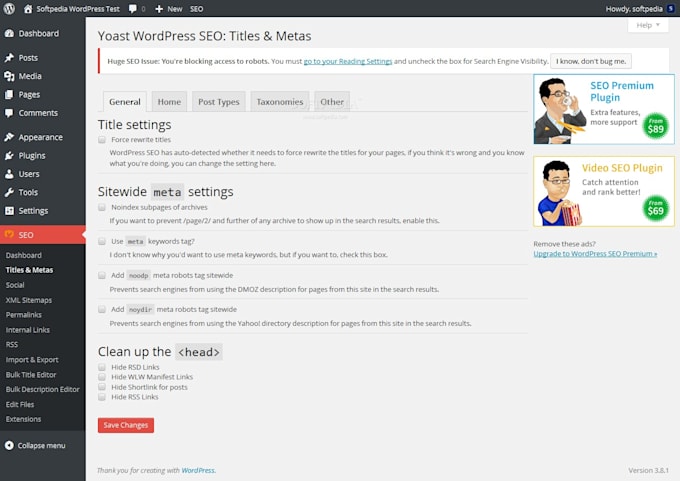Check Hide Shortlink for posts
680x481 pixels.
coord(102,387)
